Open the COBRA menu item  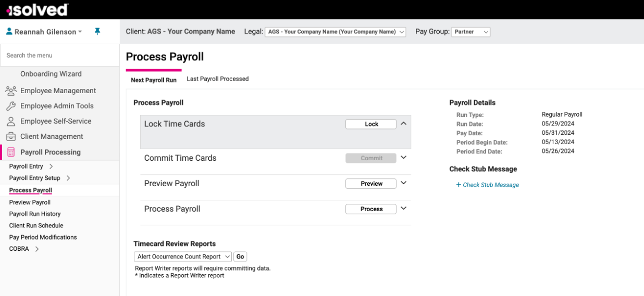pos(19,249)
